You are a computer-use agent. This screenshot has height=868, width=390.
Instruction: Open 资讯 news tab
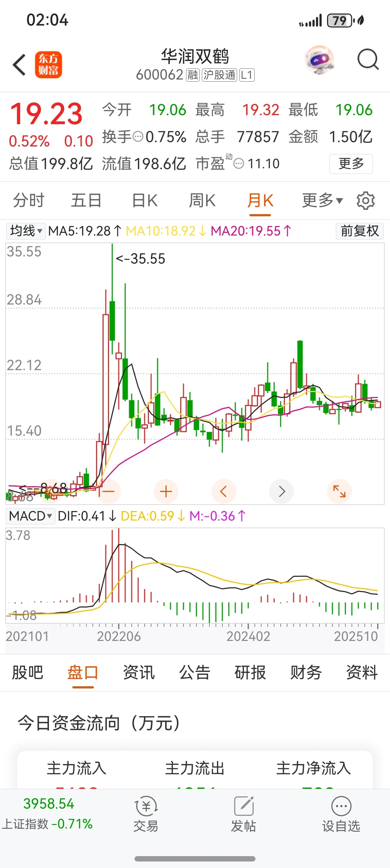pos(139,672)
